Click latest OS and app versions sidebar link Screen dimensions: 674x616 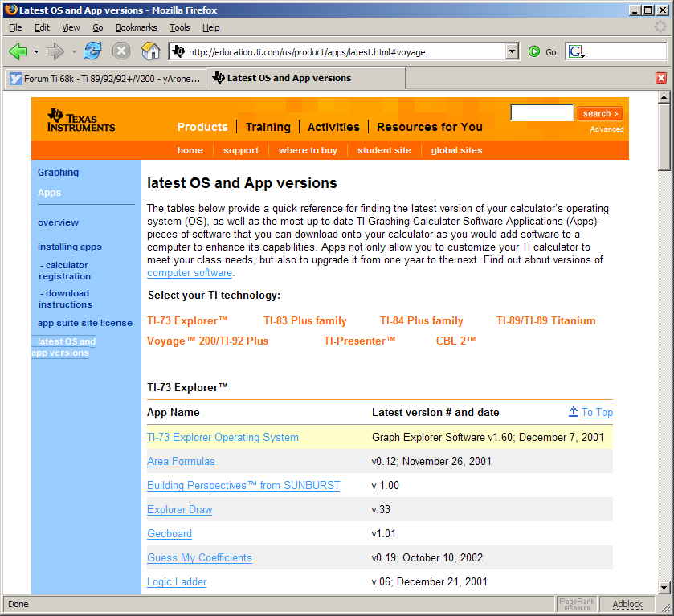pos(63,347)
